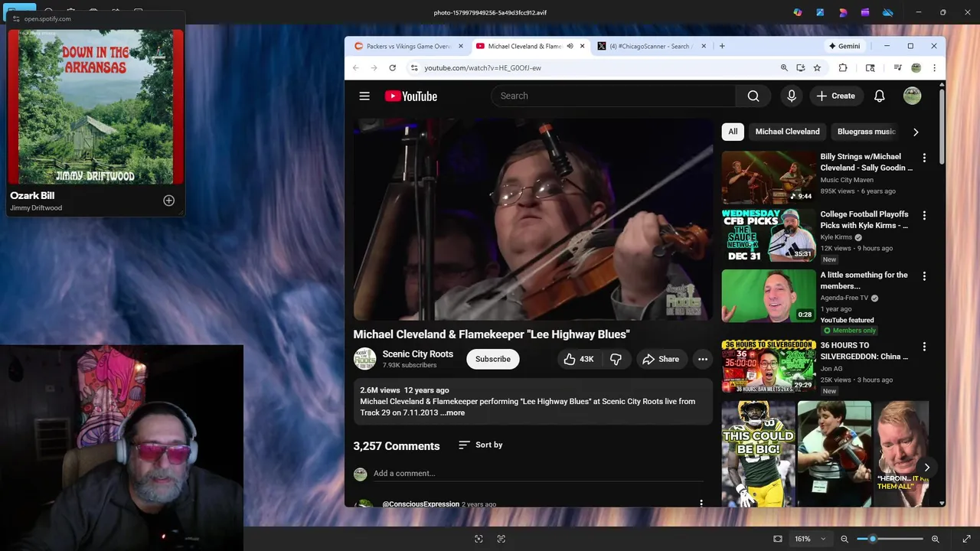Open the Scenic City Roots channel avatar
This screenshot has height=551, width=980.
364,359
